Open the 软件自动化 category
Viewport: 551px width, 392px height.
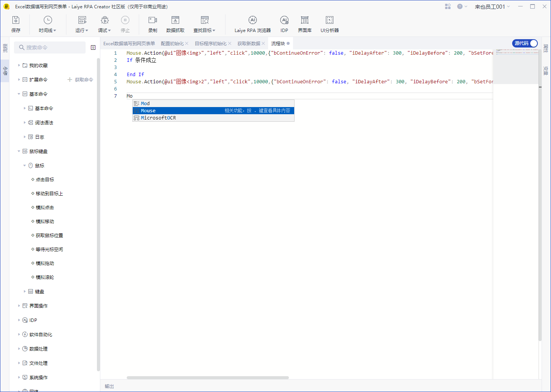(x=41, y=334)
